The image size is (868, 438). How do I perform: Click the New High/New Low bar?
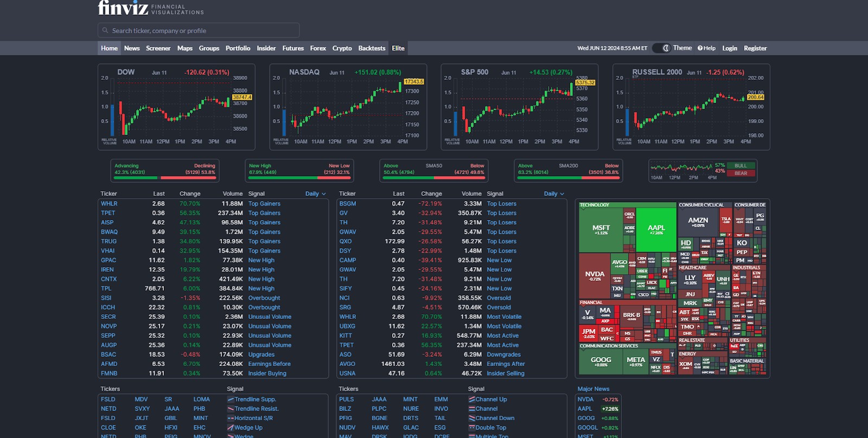point(299,177)
